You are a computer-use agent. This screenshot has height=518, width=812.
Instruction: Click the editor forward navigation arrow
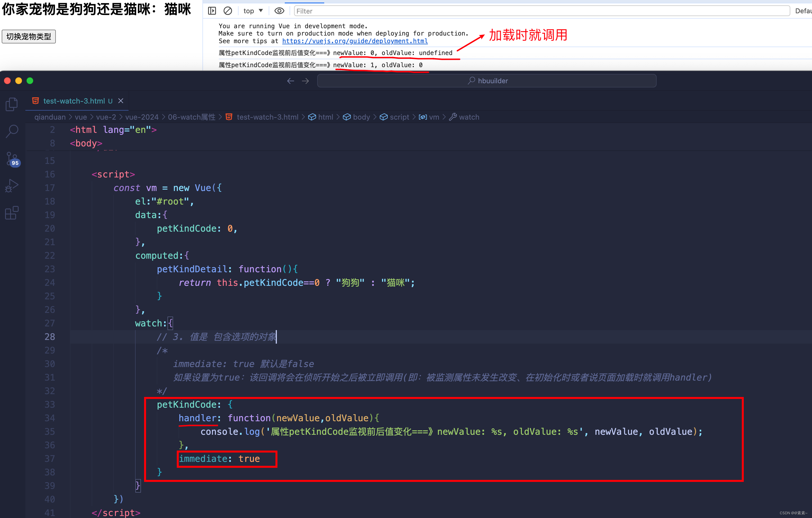pos(306,81)
